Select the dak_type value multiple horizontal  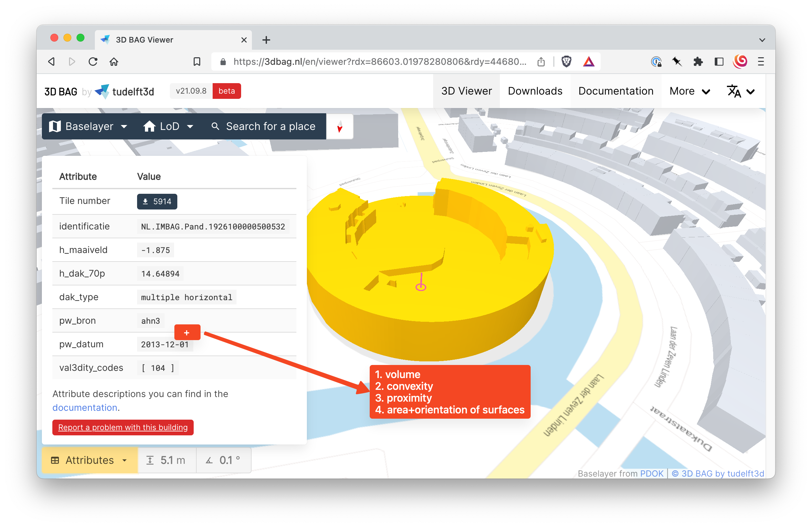click(186, 297)
